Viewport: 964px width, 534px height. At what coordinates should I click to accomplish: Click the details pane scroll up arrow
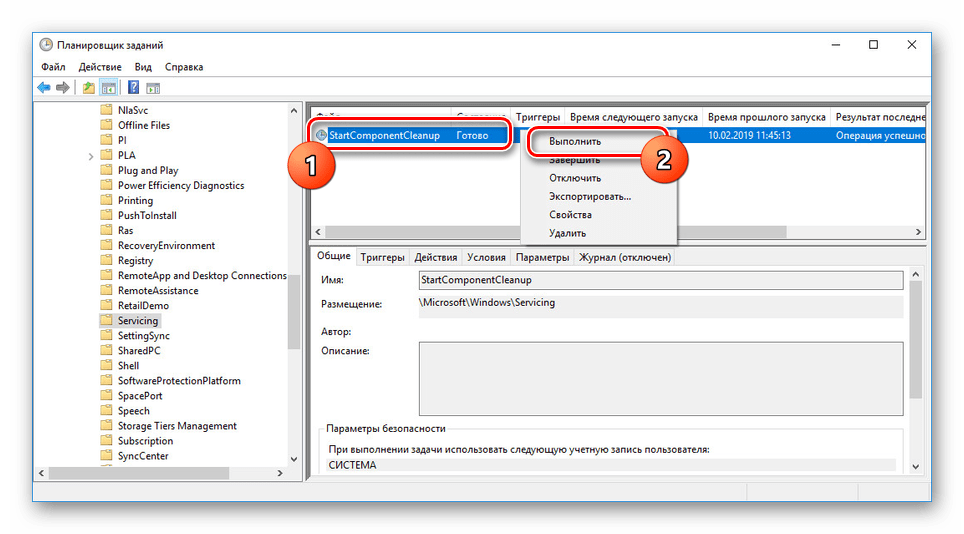(x=915, y=274)
